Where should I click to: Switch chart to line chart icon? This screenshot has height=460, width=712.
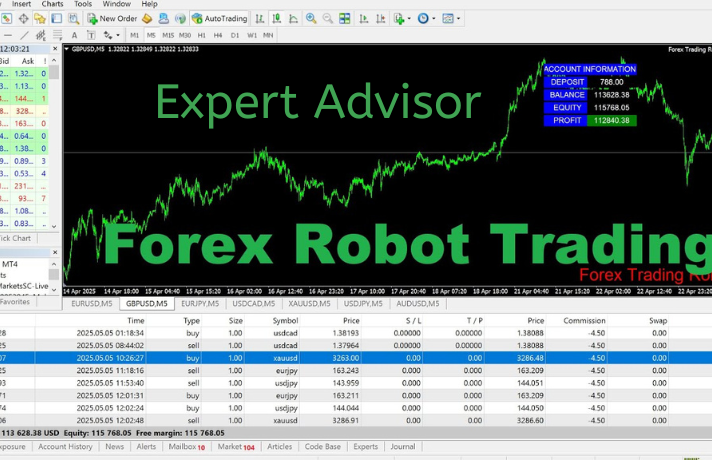click(x=293, y=19)
